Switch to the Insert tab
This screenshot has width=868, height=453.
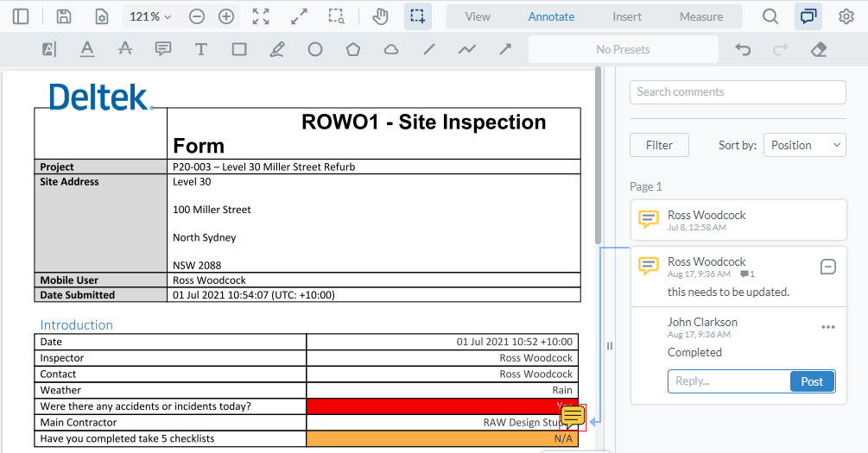(627, 16)
